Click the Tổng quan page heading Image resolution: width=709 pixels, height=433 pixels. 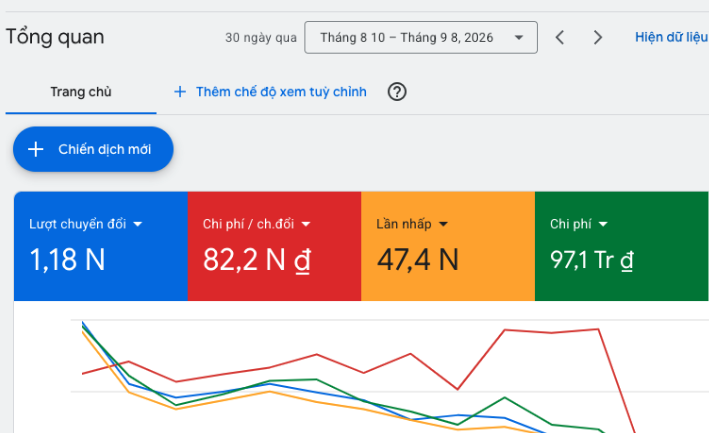click(x=55, y=37)
